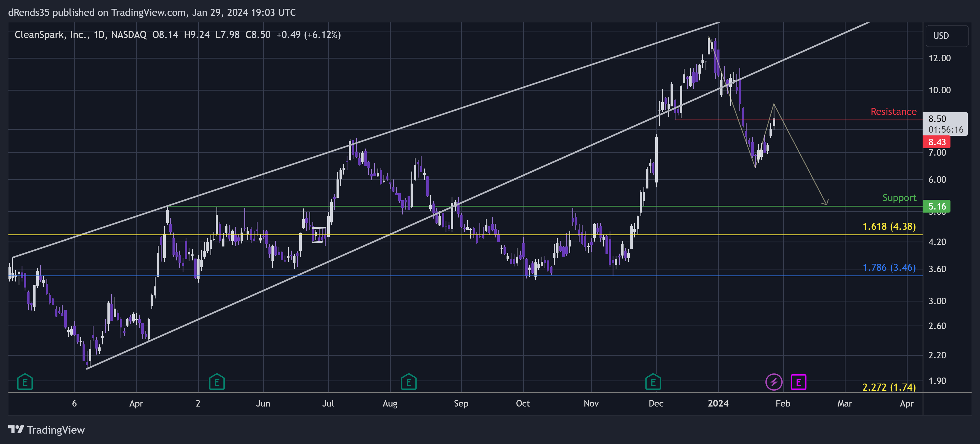This screenshot has width=980, height=444.
Task: Click the 2.272 (1.74) Fibonacci label
Action: pos(889,387)
